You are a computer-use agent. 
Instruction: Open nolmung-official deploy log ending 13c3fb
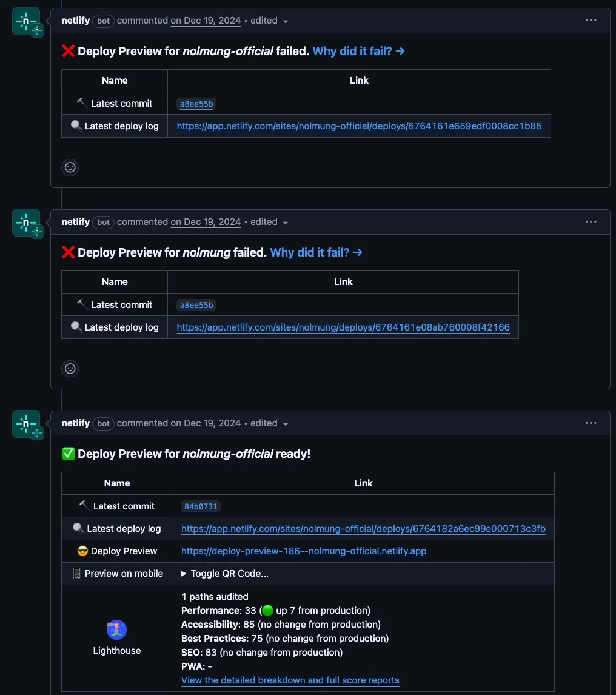(x=363, y=528)
